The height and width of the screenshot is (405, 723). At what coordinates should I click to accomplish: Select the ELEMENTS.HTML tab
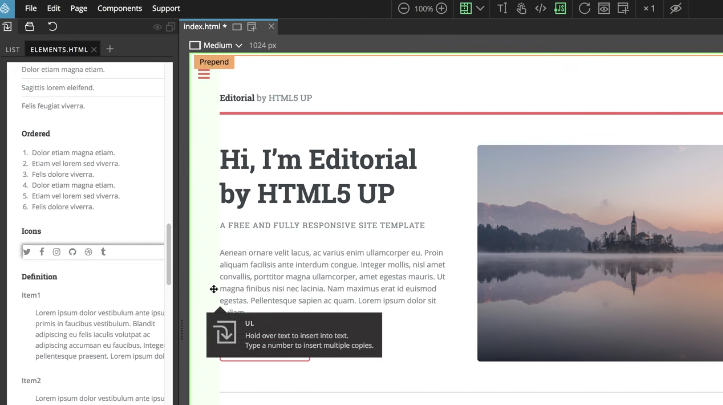pyautogui.click(x=59, y=49)
